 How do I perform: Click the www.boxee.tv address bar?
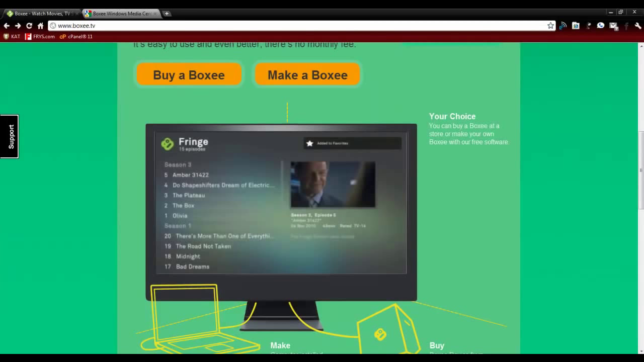click(302, 26)
